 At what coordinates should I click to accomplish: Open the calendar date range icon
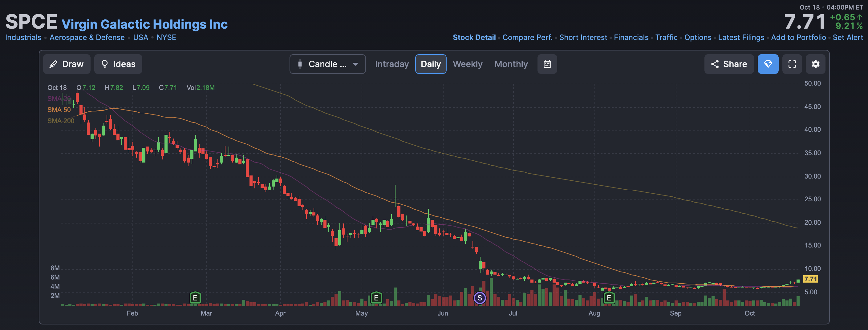[547, 64]
